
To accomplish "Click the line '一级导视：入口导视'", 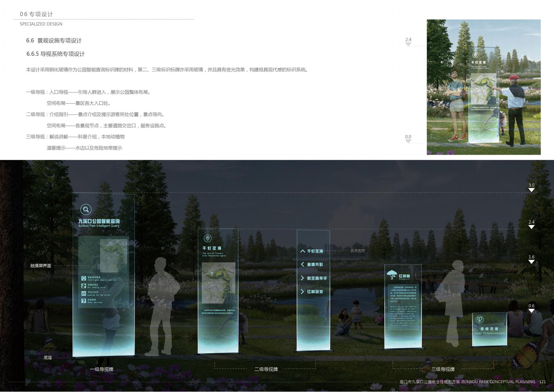I will (x=89, y=92).
